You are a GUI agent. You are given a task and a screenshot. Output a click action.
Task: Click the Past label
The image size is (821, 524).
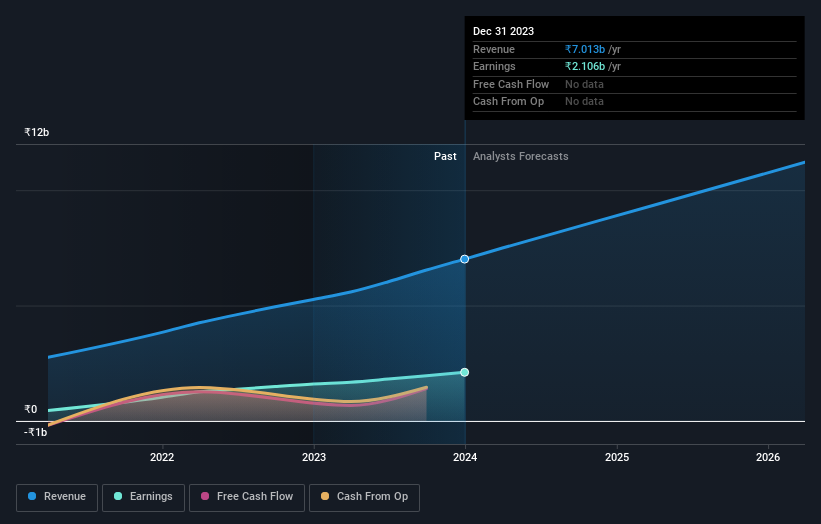445,156
